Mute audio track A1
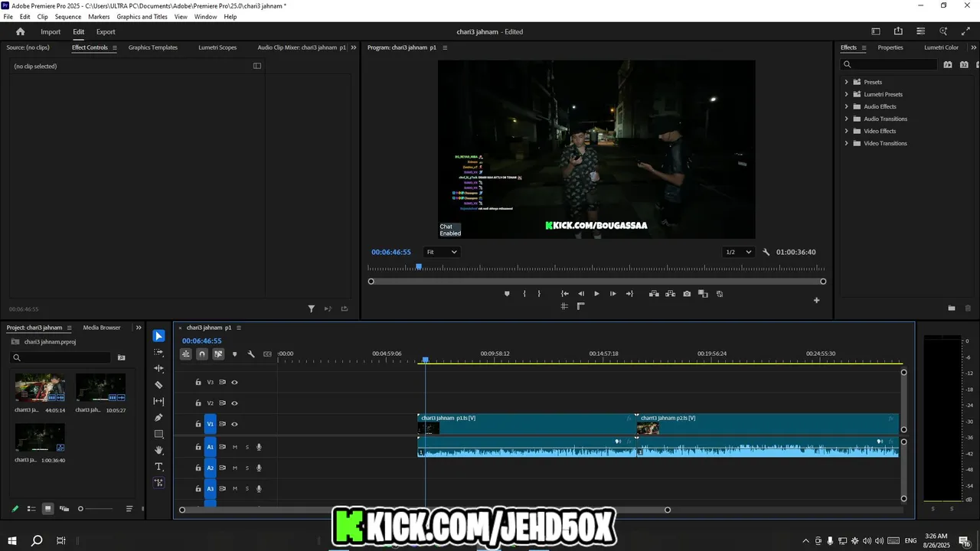The height and width of the screenshot is (551, 980). pos(234,447)
